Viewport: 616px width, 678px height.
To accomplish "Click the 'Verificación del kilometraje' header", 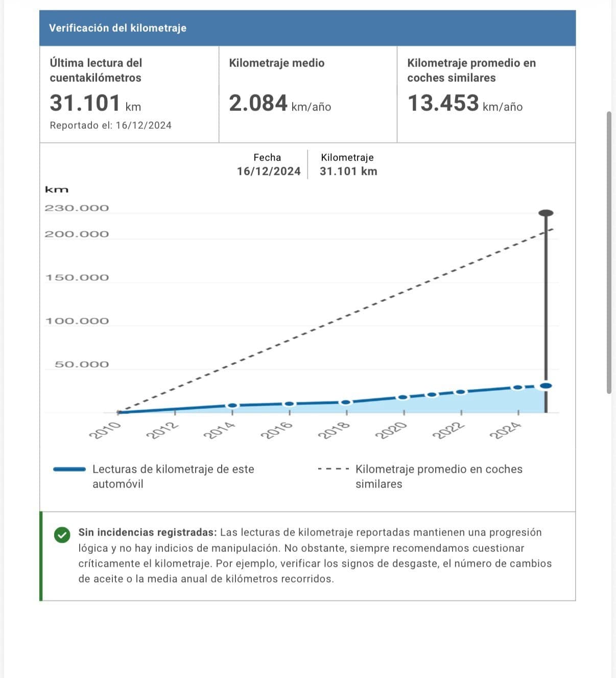I will click(x=117, y=28).
